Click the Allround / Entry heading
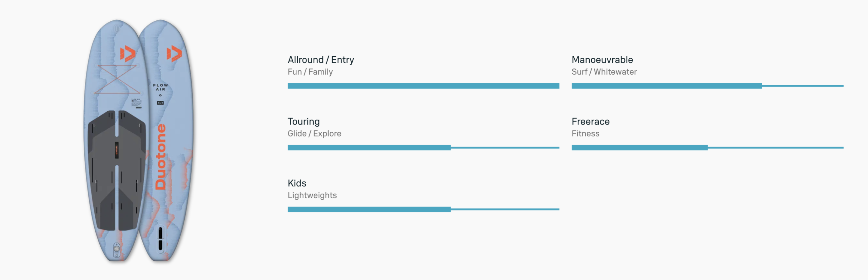The image size is (868, 280). (x=321, y=60)
